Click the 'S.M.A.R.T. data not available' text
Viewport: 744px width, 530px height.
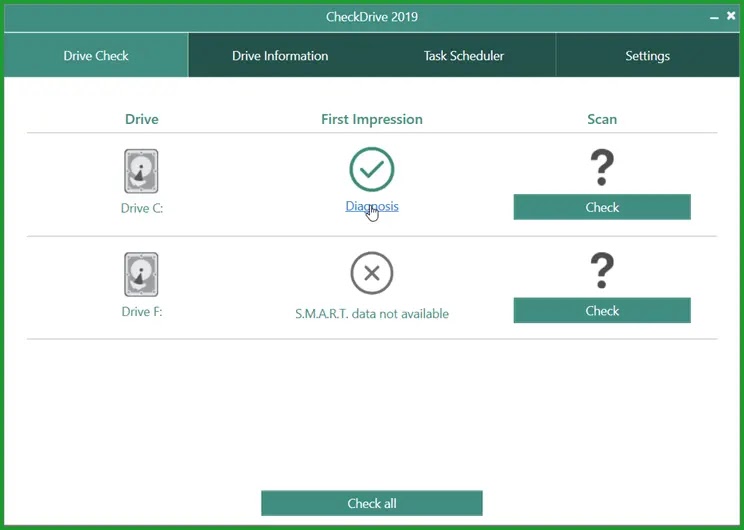(x=372, y=314)
